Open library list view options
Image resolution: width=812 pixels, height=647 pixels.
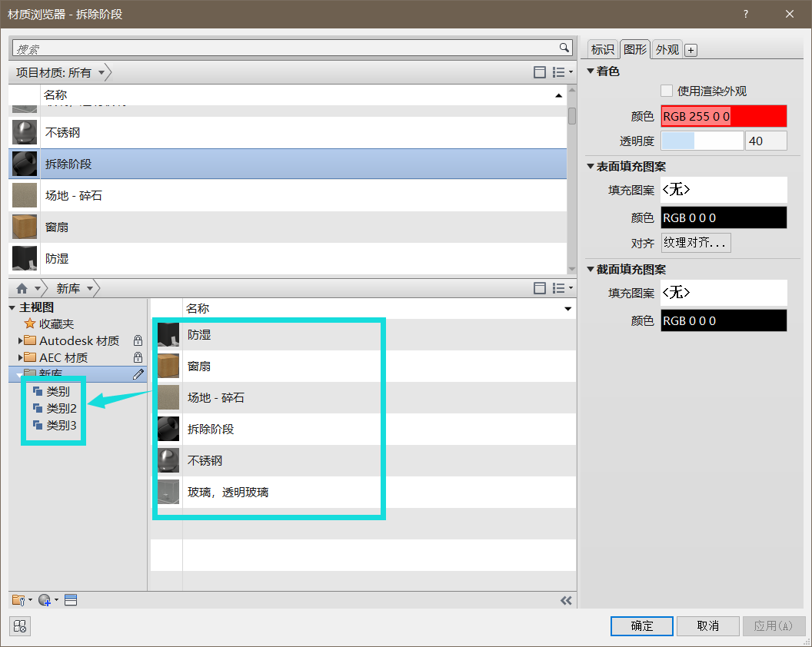(562, 288)
